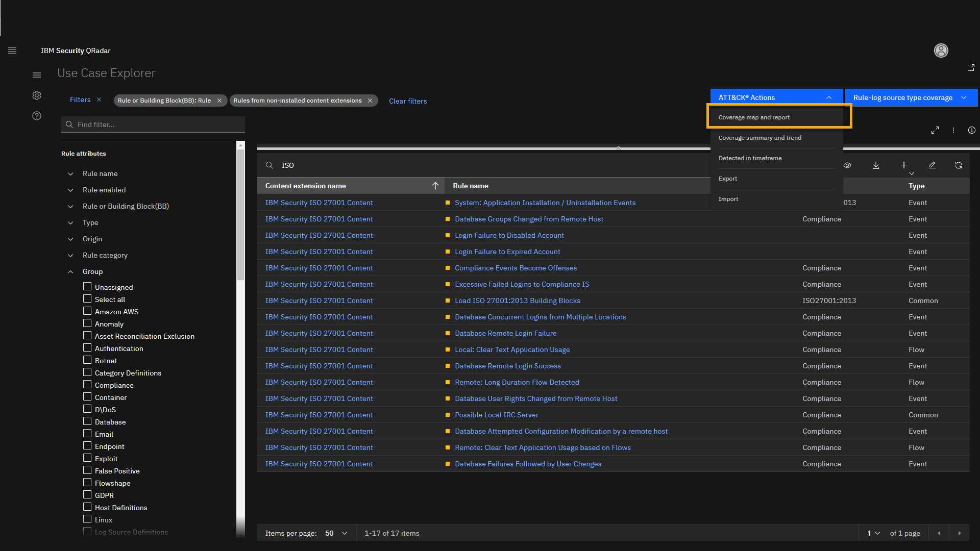Open the user profile avatar icon

[x=941, y=51]
